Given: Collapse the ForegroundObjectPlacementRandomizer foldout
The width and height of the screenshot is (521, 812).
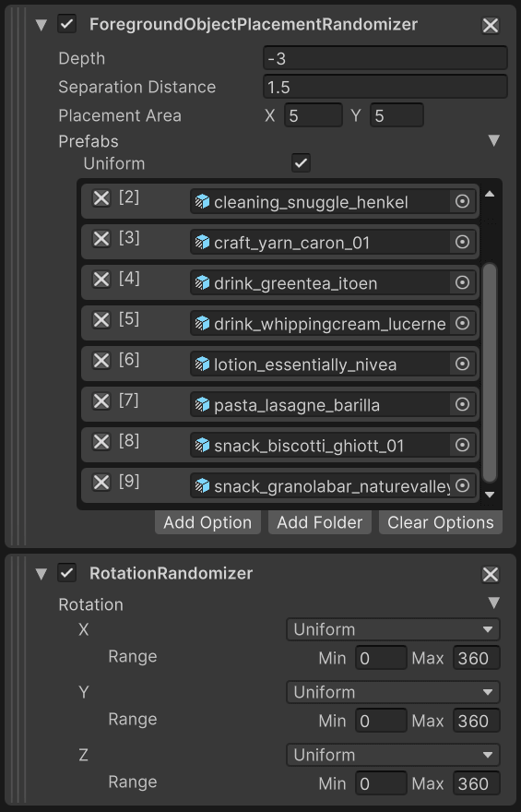Looking at the screenshot, I should [41, 25].
